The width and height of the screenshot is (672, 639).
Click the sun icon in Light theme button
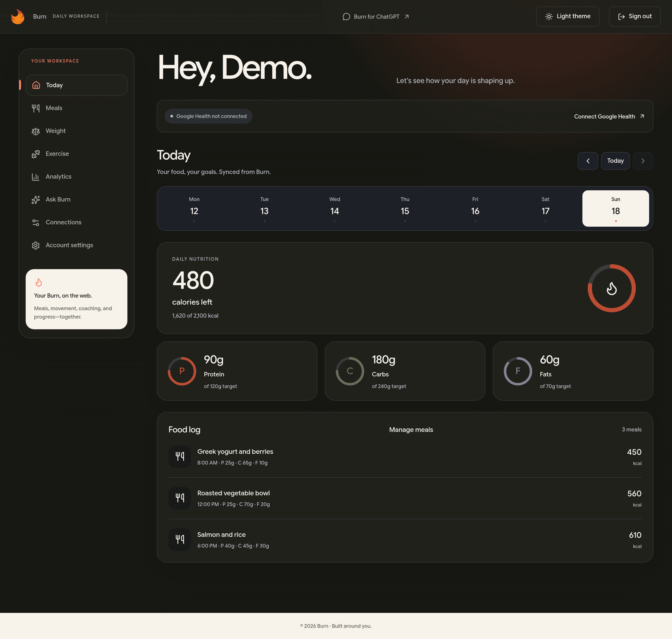549,17
